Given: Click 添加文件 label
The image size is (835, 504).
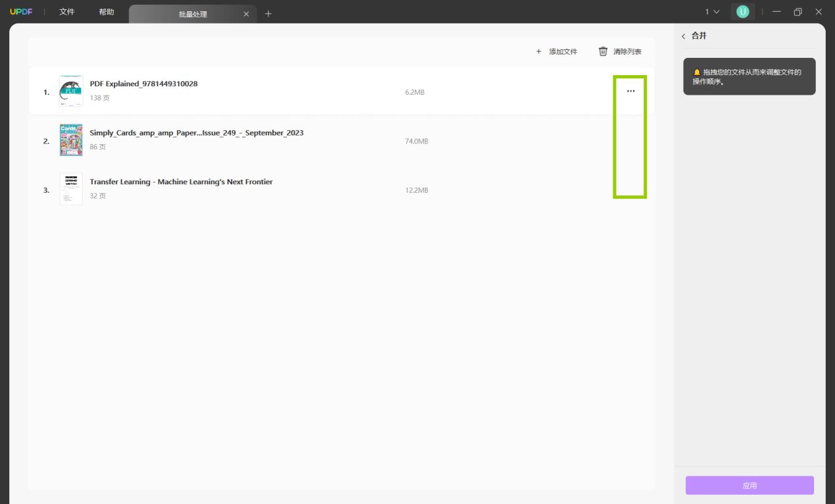Looking at the screenshot, I should click(563, 51).
